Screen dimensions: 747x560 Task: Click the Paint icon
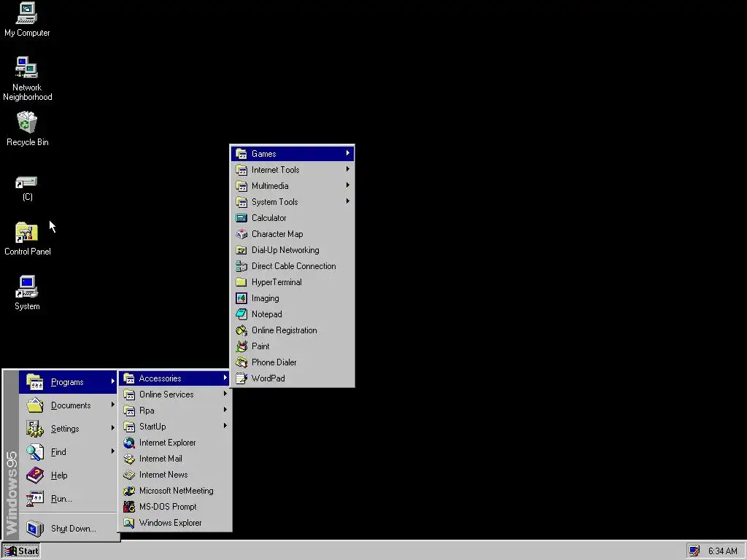[x=241, y=346]
